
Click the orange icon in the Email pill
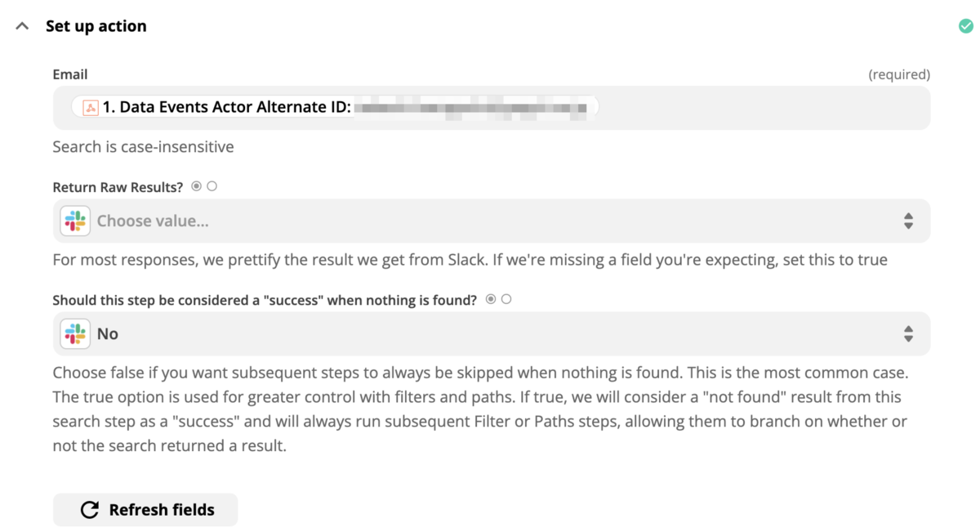(x=91, y=107)
